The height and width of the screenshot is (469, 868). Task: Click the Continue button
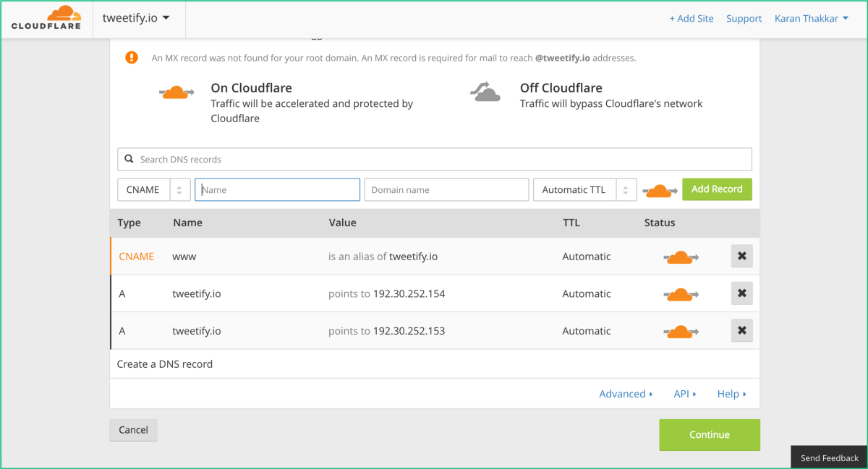pos(710,435)
